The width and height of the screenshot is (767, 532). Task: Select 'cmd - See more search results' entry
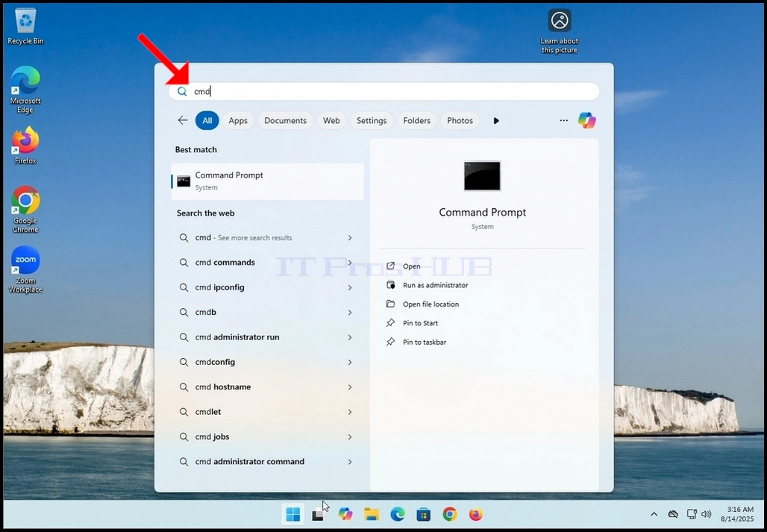[267, 237]
